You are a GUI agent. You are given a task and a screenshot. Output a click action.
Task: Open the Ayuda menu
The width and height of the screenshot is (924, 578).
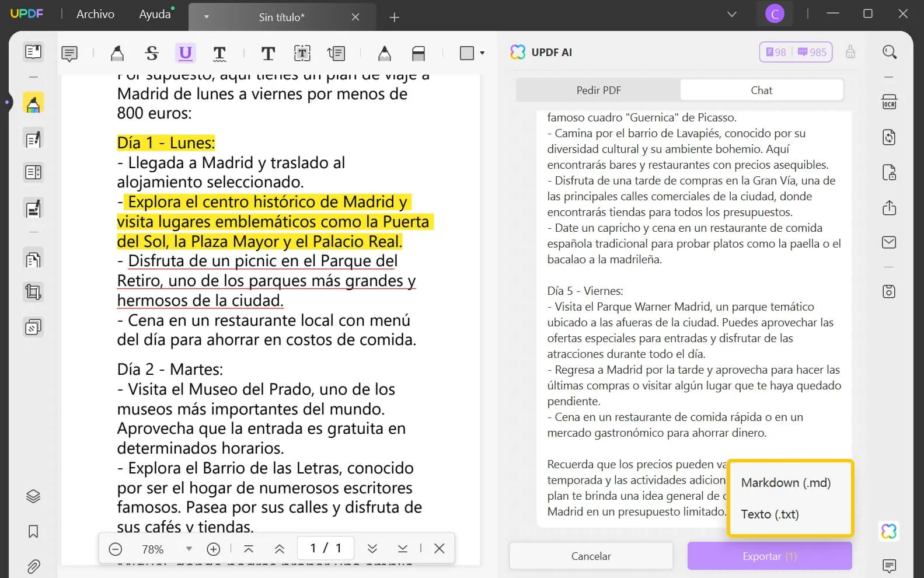155,14
